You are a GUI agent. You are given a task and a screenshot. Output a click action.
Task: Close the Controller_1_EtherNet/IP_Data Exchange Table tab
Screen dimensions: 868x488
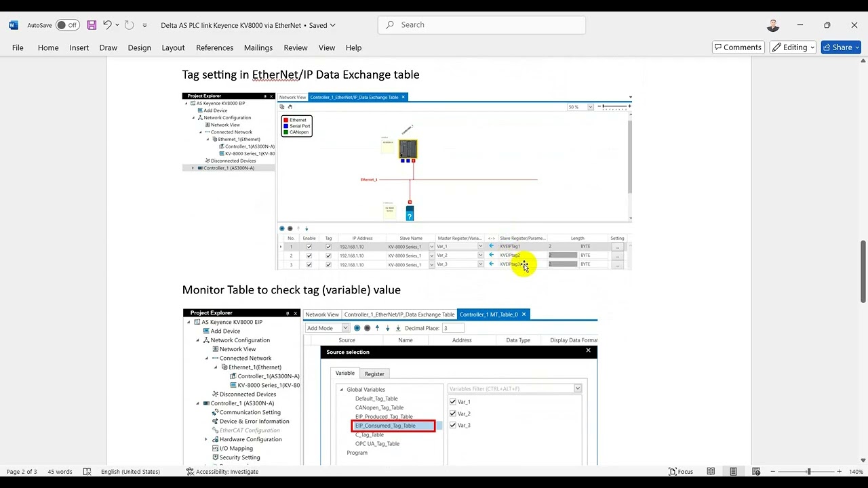tap(403, 97)
